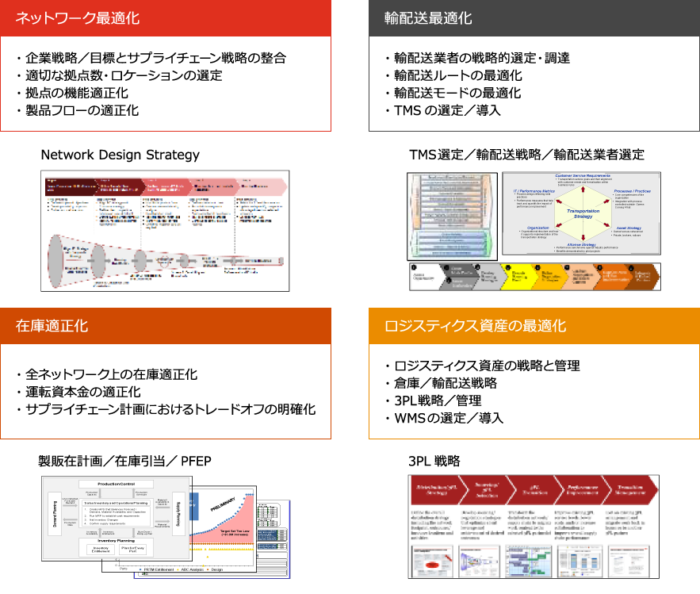Open the last text document thumbnail
The height and width of the screenshot is (594, 700).
[x=627, y=561]
